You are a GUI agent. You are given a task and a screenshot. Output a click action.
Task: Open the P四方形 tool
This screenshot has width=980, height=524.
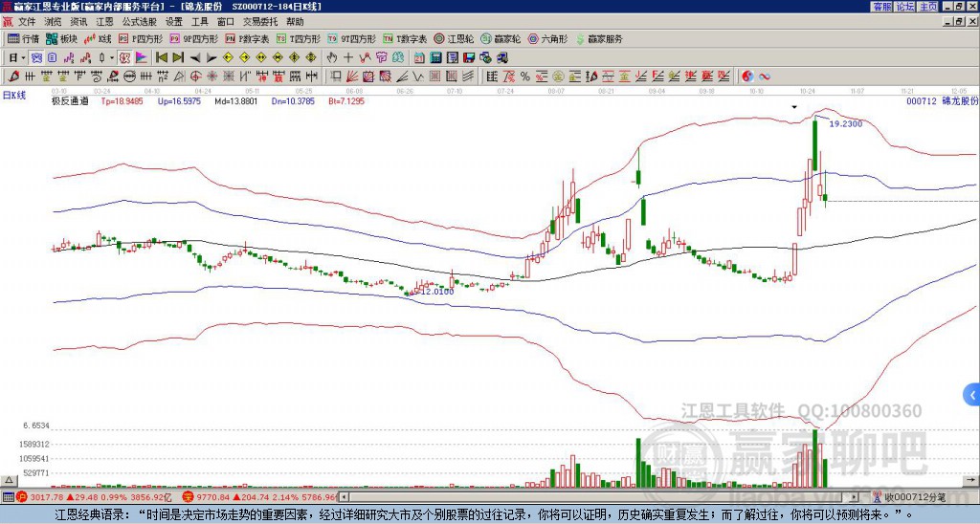[x=141, y=38]
